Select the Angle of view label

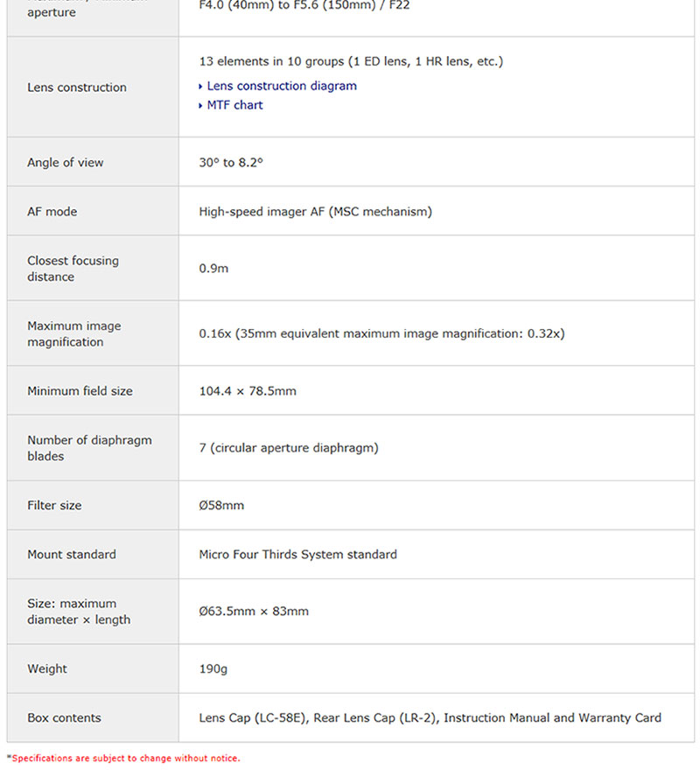(x=66, y=163)
